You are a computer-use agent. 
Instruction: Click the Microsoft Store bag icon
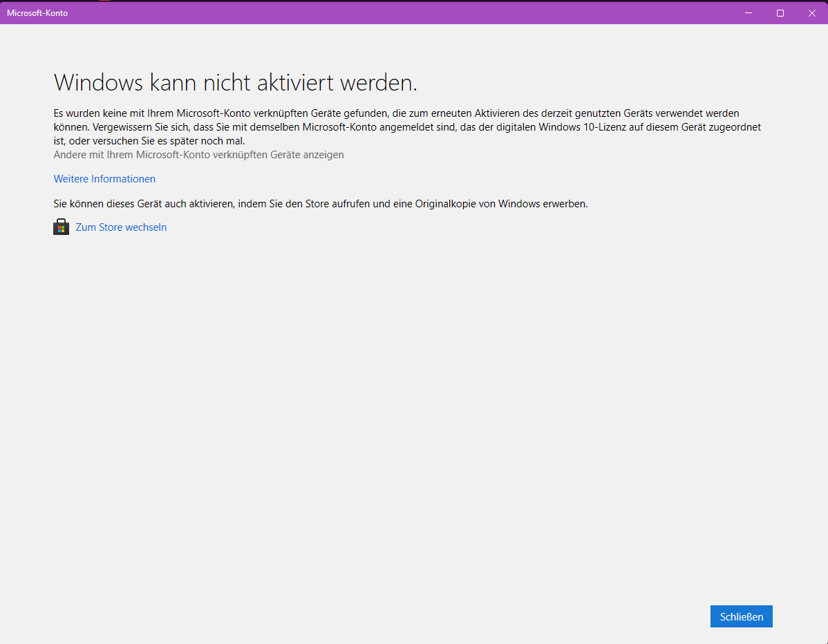pos(62,227)
